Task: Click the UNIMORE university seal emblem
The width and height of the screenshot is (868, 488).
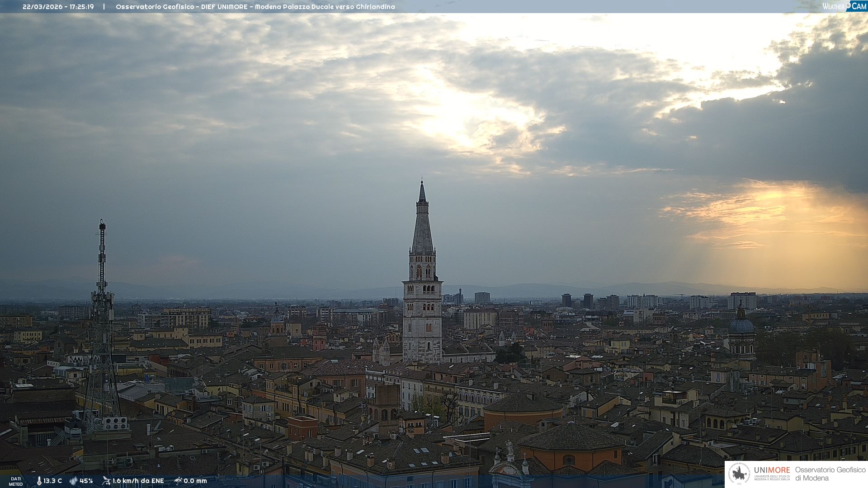Action: (x=740, y=474)
